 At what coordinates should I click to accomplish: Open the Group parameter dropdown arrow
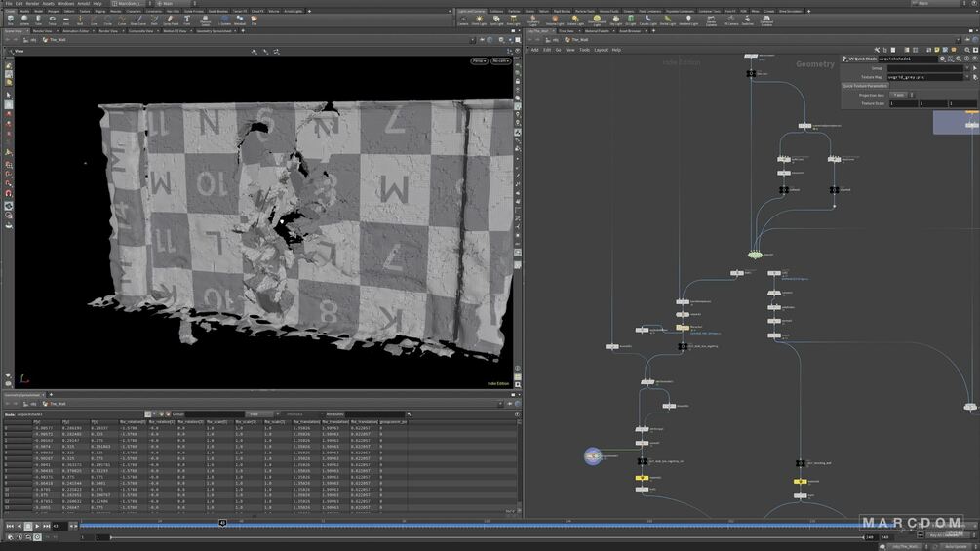(x=967, y=68)
